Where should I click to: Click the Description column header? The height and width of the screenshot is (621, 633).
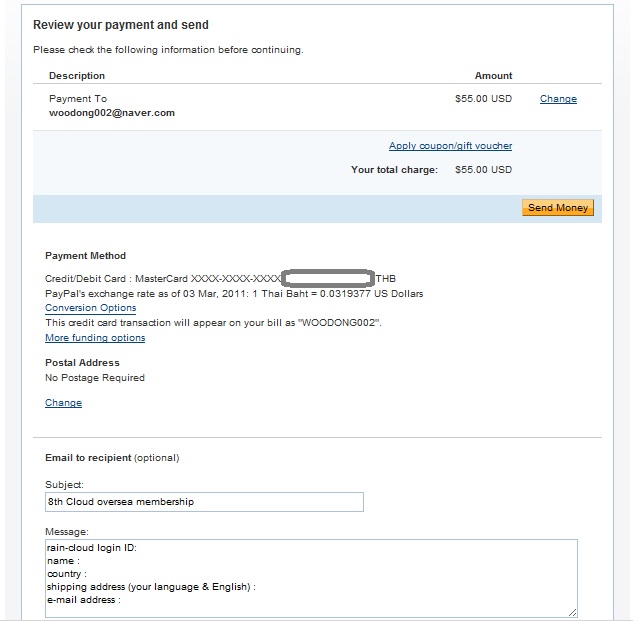77,76
